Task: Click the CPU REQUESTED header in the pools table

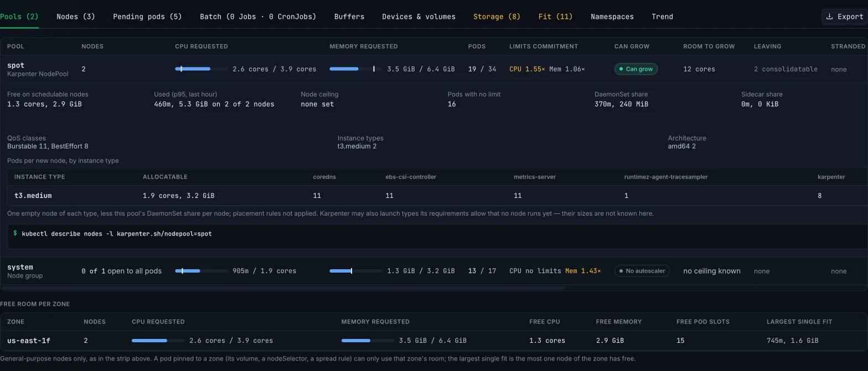Action: (x=201, y=46)
